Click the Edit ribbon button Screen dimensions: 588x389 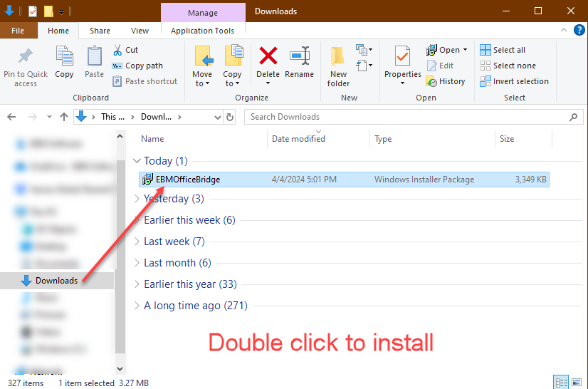pyautogui.click(x=440, y=66)
